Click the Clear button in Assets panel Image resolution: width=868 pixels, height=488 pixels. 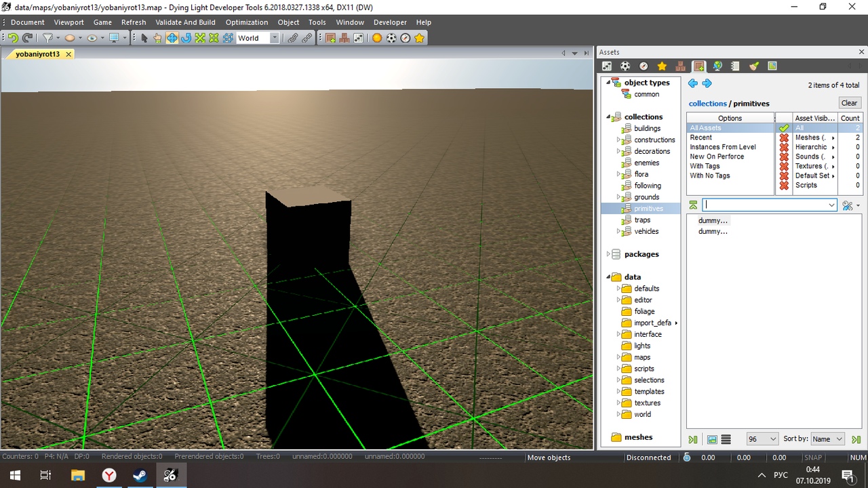pyautogui.click(x=849, y=103)
